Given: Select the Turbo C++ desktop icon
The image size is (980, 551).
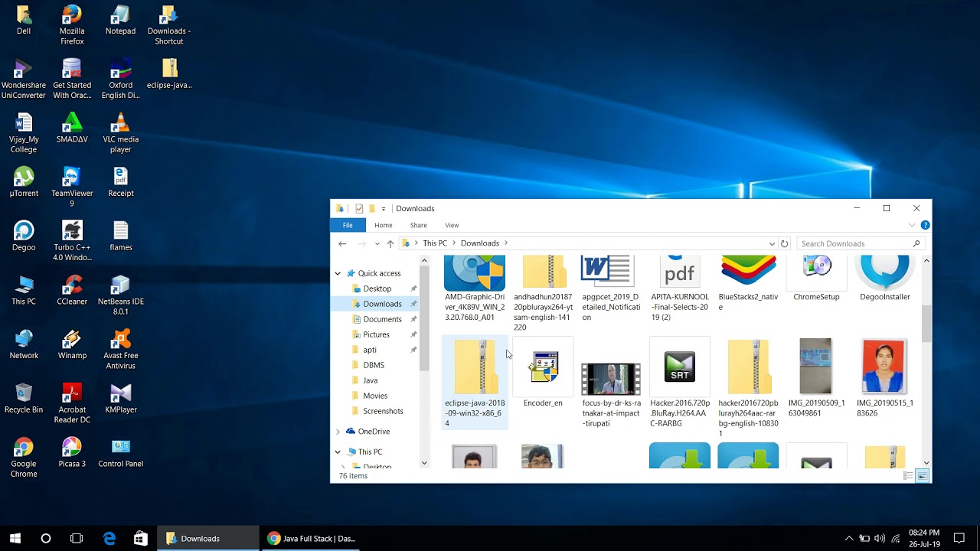Looking at the screenshot, I should tap(72, 242).
